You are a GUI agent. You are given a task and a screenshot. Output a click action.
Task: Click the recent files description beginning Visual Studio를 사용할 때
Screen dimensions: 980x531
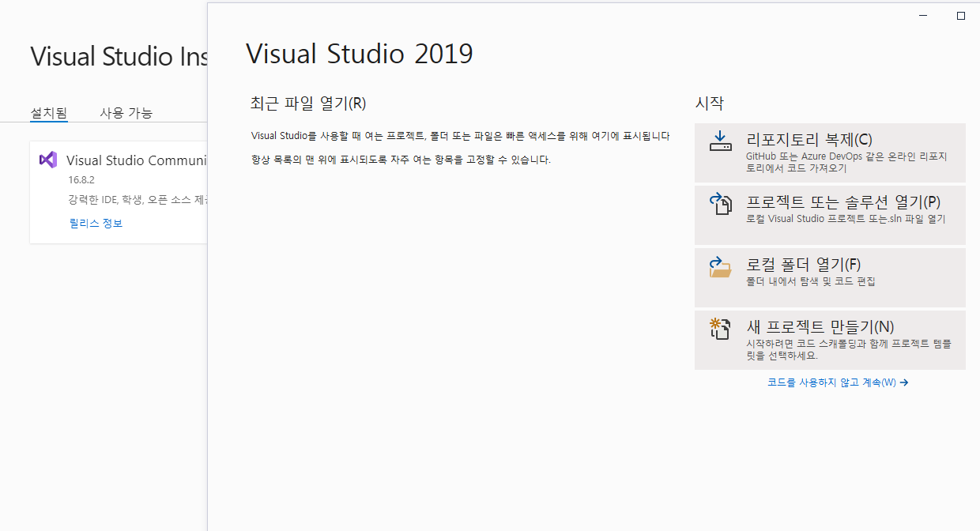(x=460, y=136)
